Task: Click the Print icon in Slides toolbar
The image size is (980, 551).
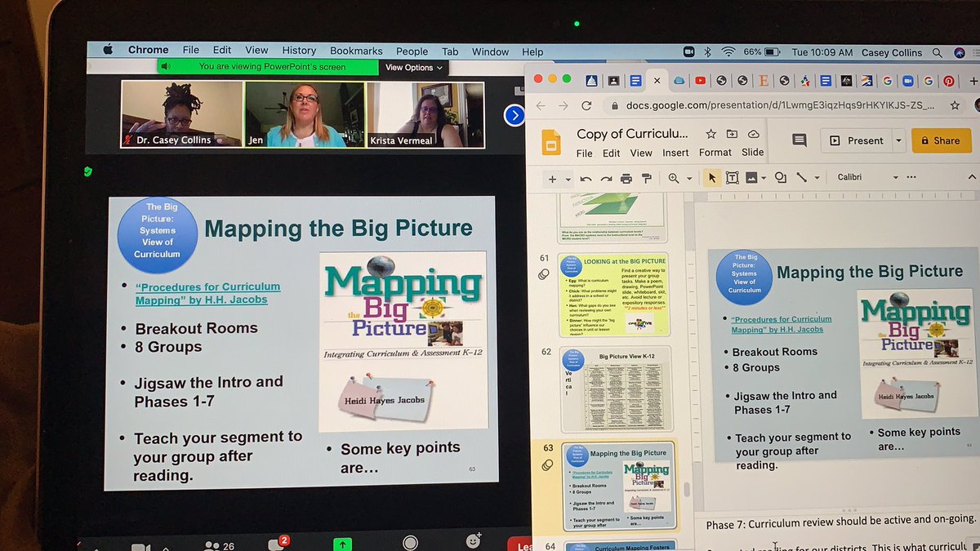Action: [626, 178]
